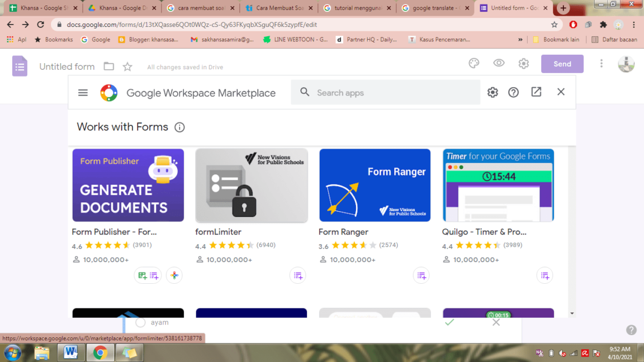Open File Explorer from the taskbar
Viewport: 644px width, 362px height.
point(41,353)
